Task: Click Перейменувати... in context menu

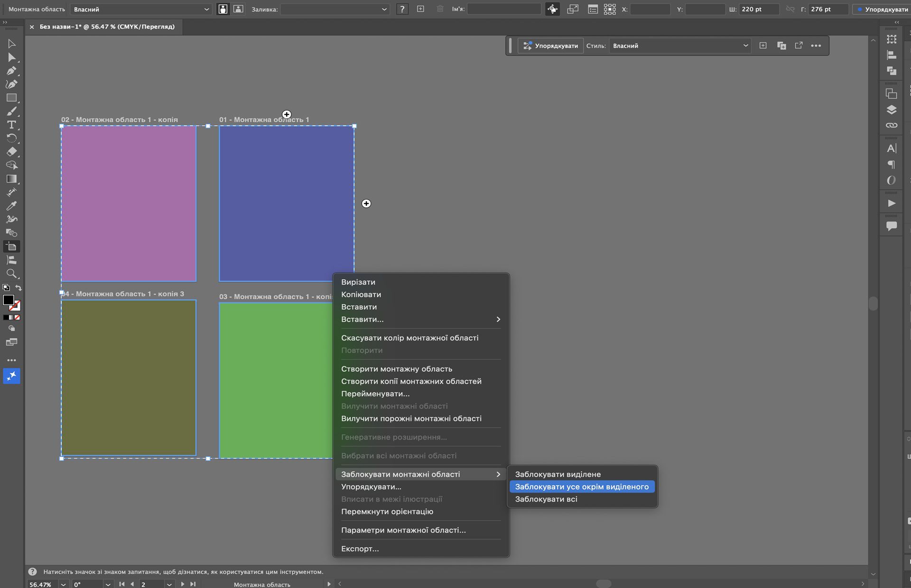Action: tap(375, 394)
